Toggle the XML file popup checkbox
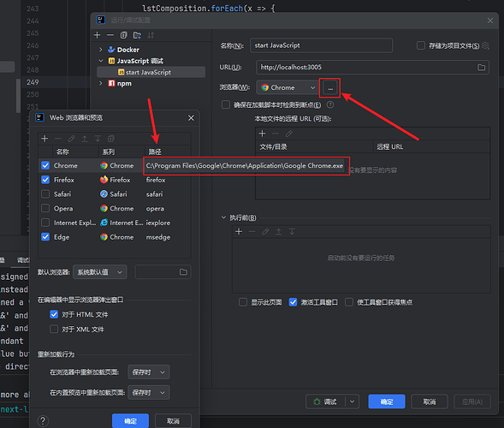Image resolution: width=504 pixels, height=428 pixels. tap(54, 329)
